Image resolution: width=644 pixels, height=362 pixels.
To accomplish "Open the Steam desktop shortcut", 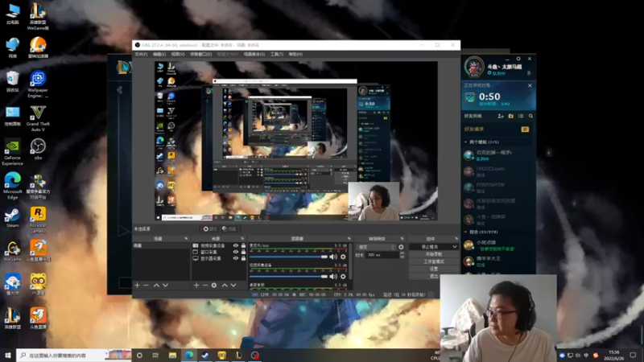I will [x=12, y=217].
